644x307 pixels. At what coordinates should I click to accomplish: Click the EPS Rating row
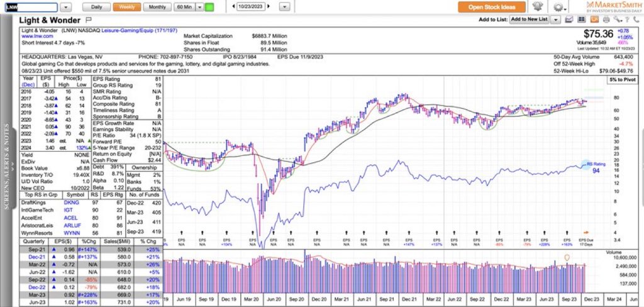click(127, 79)
